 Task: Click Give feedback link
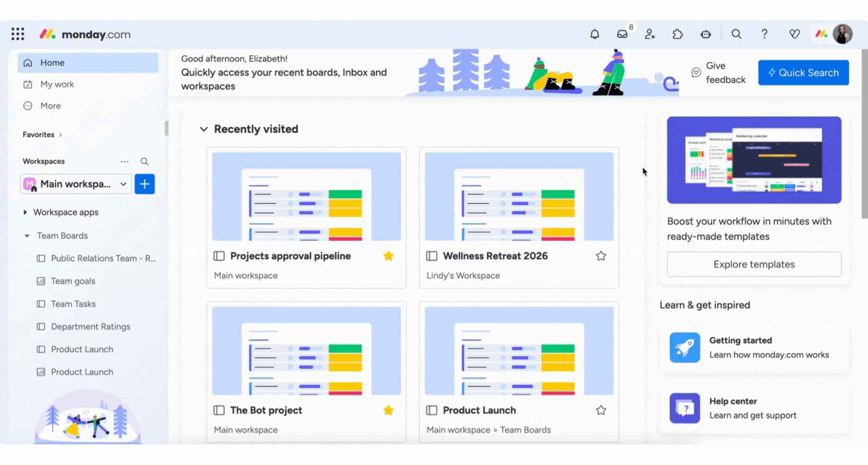725,72
